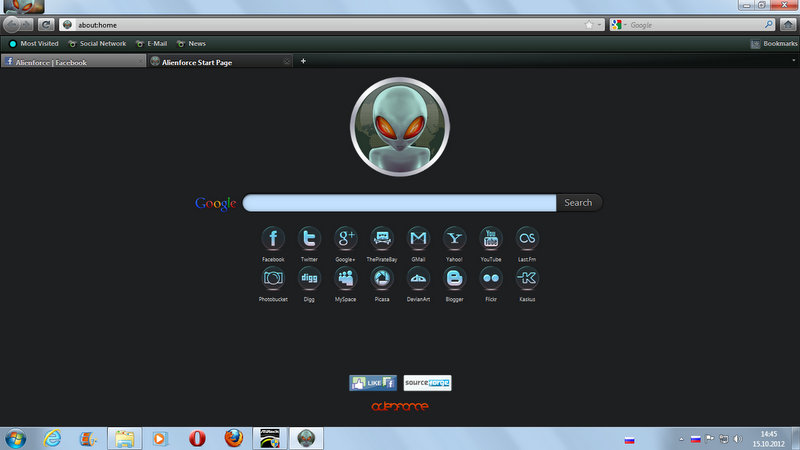Open the list all tabs dropdown
Image resolution: width=800 pixels, height=450 pixels.
pyautogui.click(x=793, y=61)
